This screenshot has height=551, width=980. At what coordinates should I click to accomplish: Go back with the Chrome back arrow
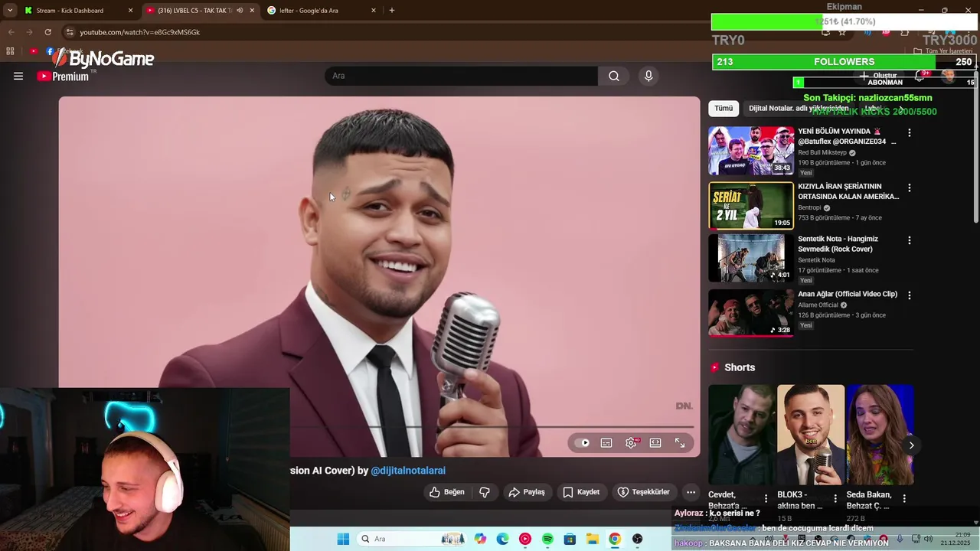tap(11, 32)
